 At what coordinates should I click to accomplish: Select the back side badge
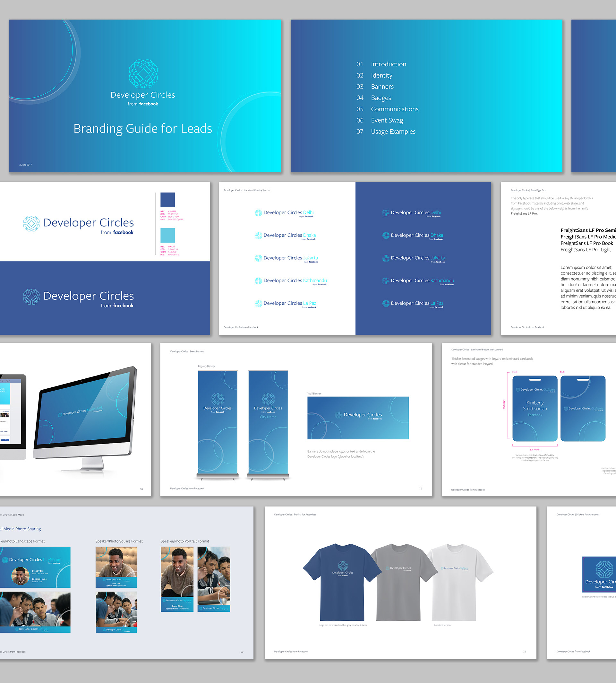click(x=583, y=408)
